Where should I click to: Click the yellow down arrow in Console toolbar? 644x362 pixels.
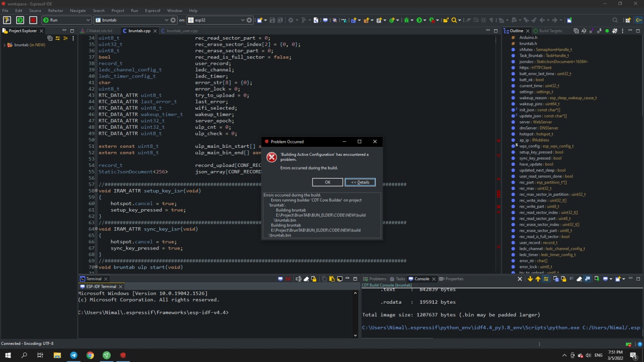click(530, 279)
